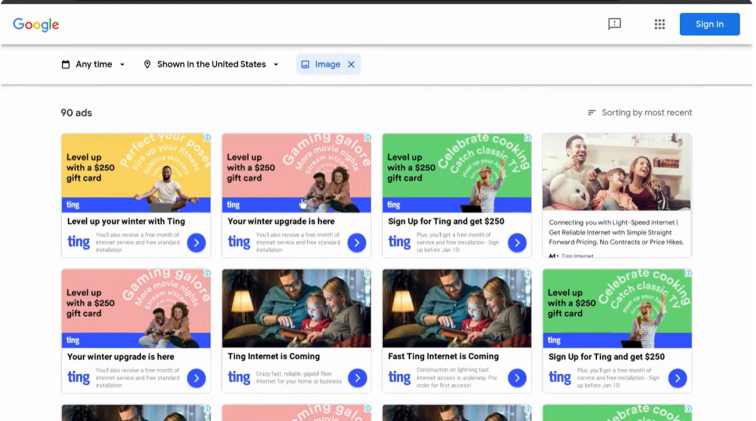This screenshot has height=421, width=756.
Task: Open Fast Ting Internet is Coming ad photo
Action: [x=457, y=308]
